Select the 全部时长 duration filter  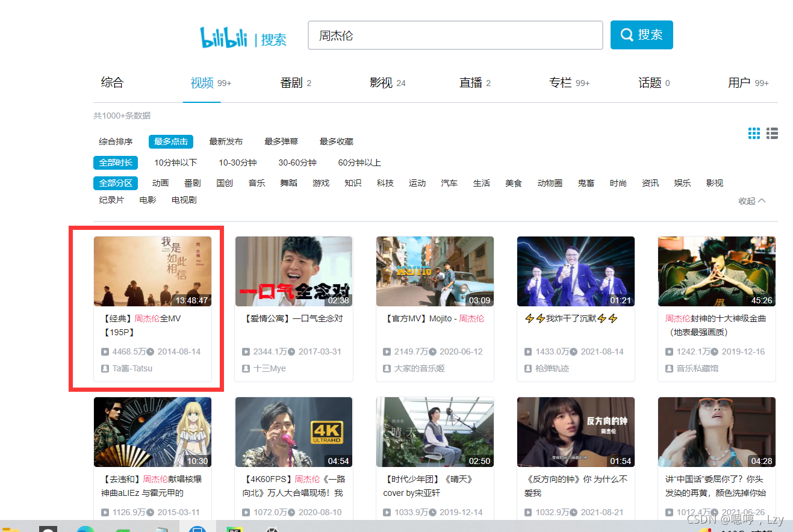point(116,162)
